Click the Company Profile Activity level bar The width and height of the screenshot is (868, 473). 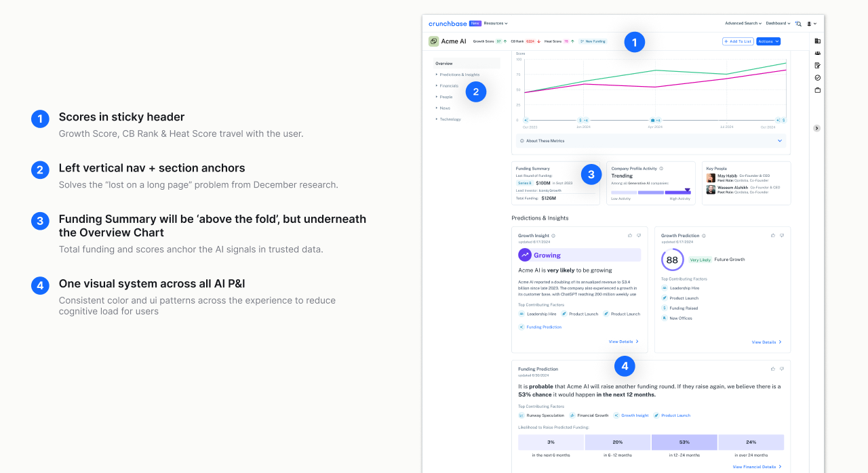tap(651, 192)
